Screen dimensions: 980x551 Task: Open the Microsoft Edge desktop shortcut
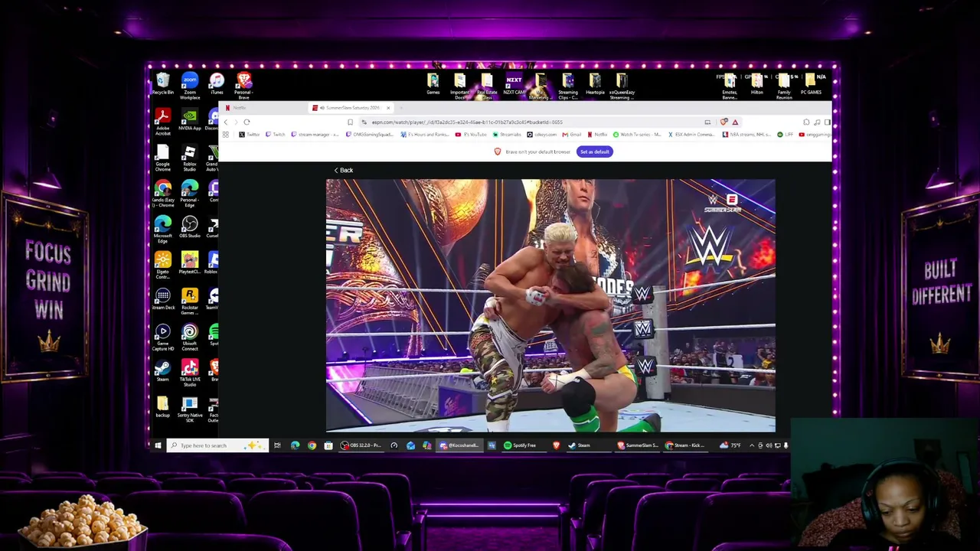coord(162,230)
